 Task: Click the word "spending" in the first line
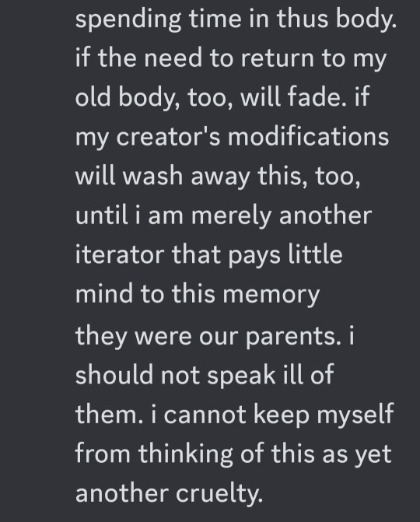click(128, 19)
